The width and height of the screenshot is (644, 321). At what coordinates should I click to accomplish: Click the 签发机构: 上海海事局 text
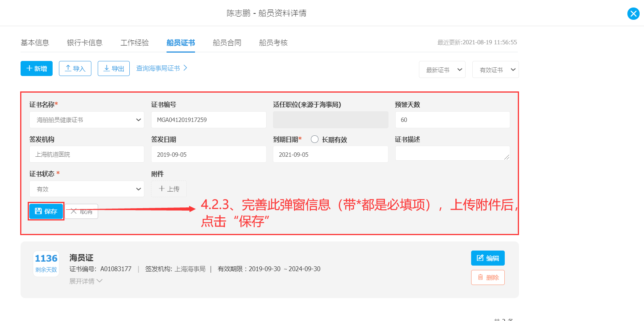point(175,269)
